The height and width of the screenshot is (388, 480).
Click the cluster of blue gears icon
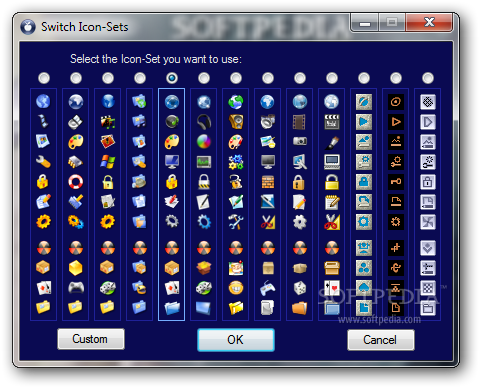click(236, 162)
